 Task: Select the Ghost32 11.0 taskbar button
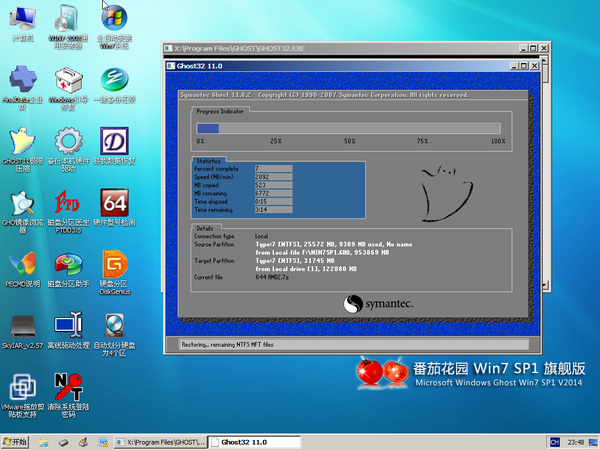coord(254,442)
